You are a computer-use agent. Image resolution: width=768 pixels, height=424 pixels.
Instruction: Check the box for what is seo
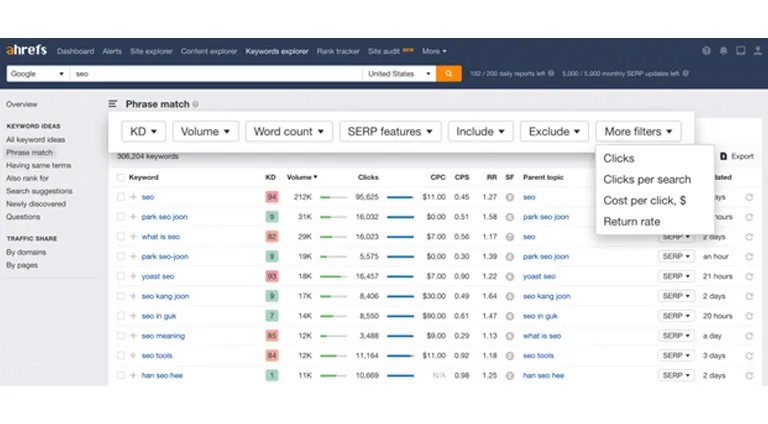120,236
